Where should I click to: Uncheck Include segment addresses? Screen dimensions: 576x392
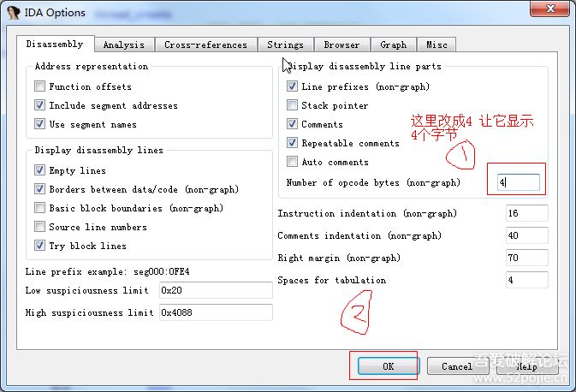[39, 105]
